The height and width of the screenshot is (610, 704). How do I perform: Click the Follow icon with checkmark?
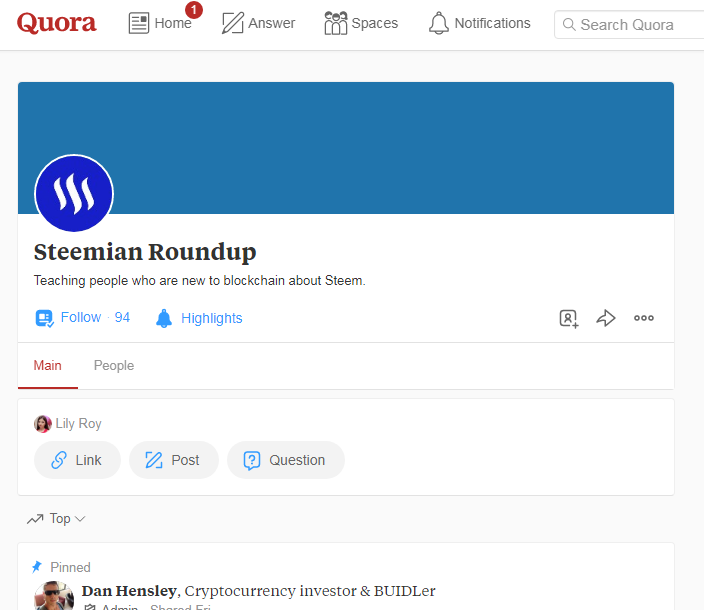click(x=44, y=318)
